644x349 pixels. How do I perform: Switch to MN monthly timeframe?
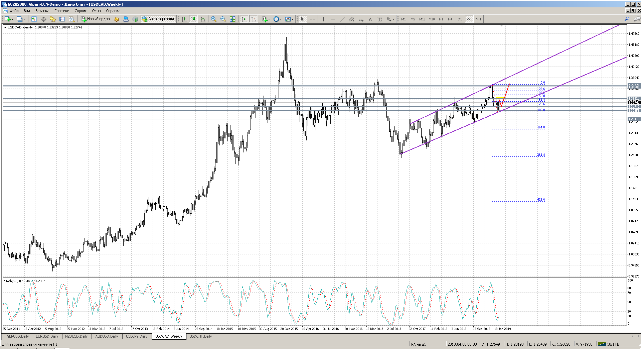(x=478, y=19)
